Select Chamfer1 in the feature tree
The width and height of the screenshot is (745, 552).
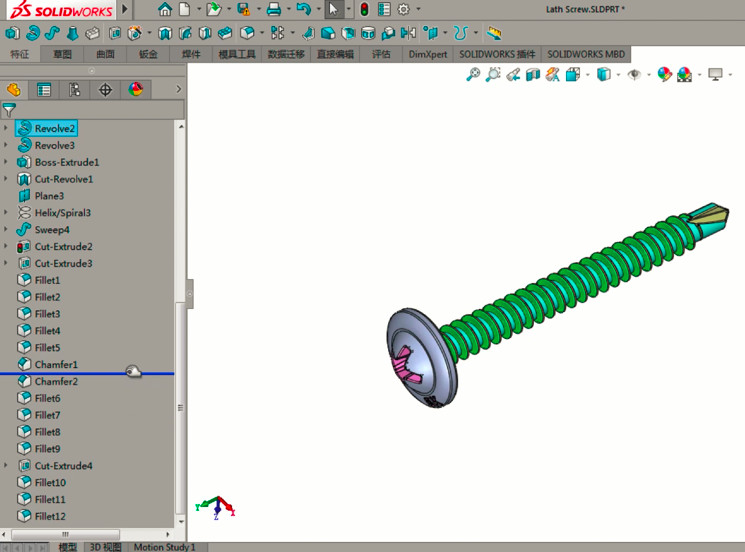click(x=56, y=364)
